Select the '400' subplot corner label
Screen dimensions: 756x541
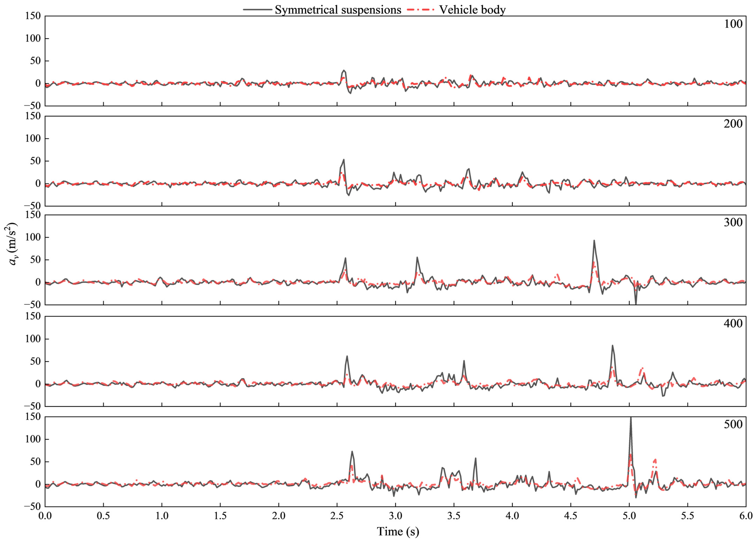tap(733, 323)
